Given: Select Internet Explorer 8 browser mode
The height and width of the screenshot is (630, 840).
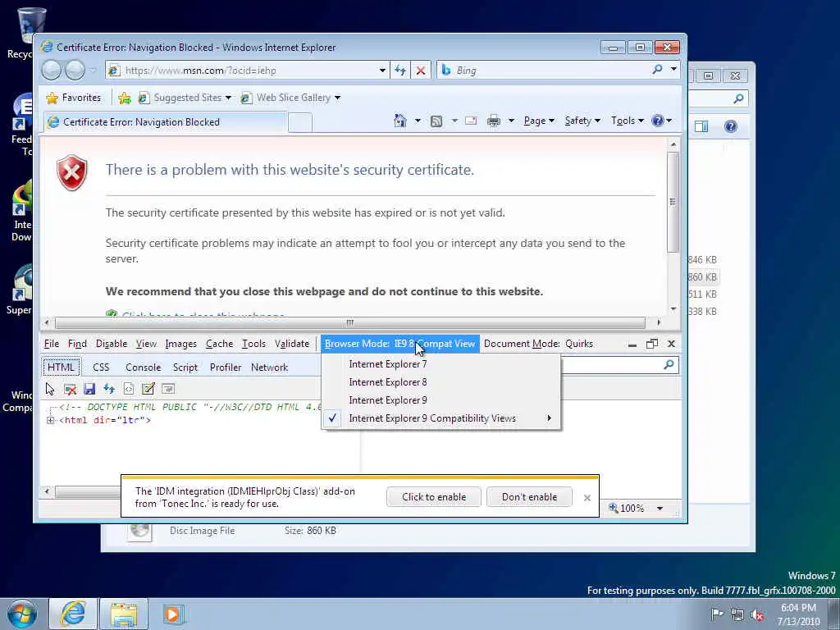Looking at the screenshot, I should click(x=441, y=382).
